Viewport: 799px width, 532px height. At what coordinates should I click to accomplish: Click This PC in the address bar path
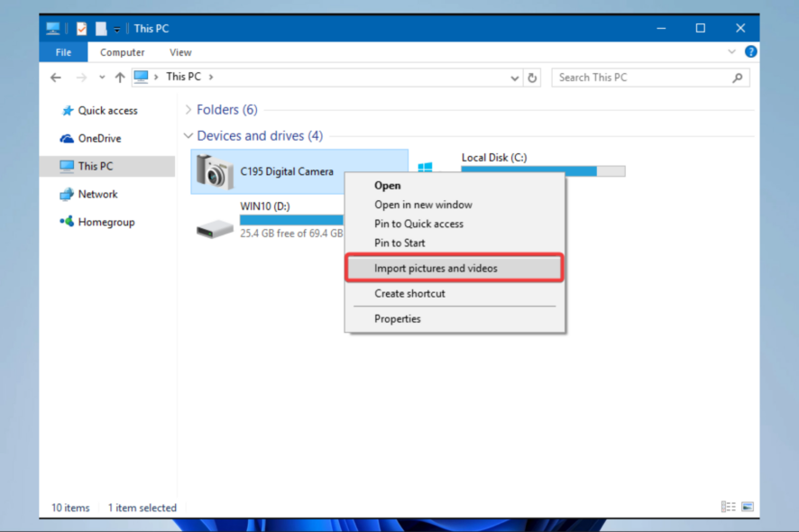click(x=183, y=77)
